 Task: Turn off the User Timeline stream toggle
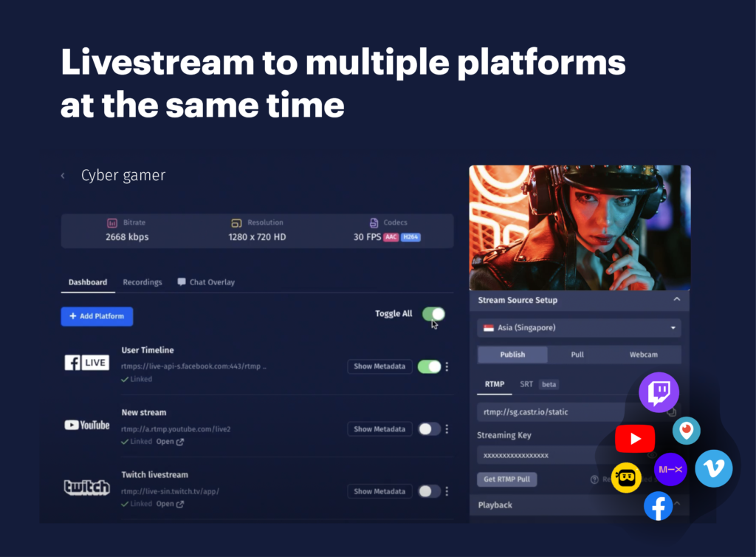click(x=429, y=366)
